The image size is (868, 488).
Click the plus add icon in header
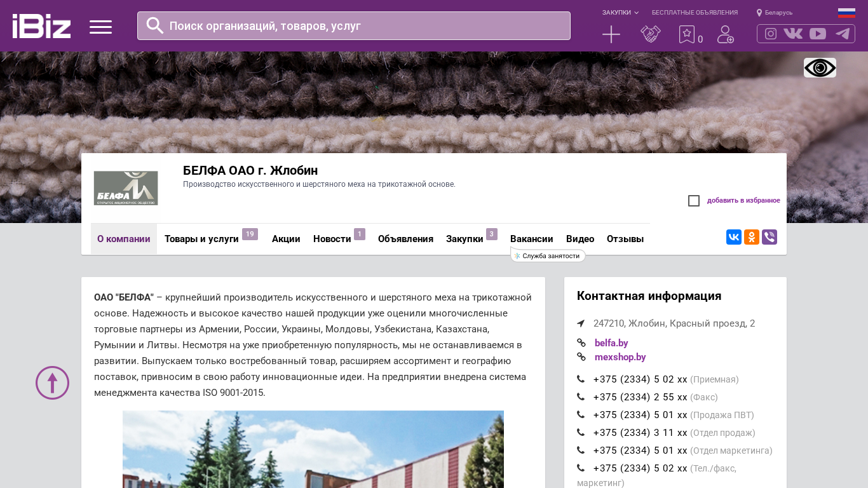[611, 34]
